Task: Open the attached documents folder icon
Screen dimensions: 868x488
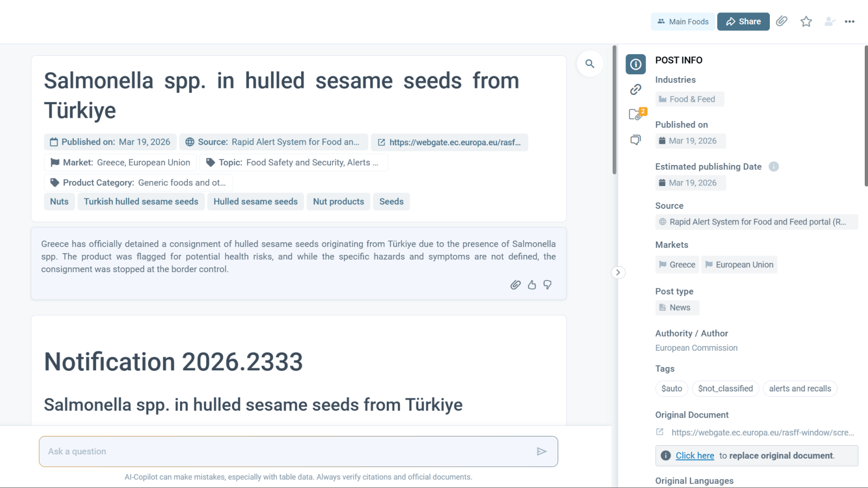Action: pyautogui.click(x=636, y=114)
